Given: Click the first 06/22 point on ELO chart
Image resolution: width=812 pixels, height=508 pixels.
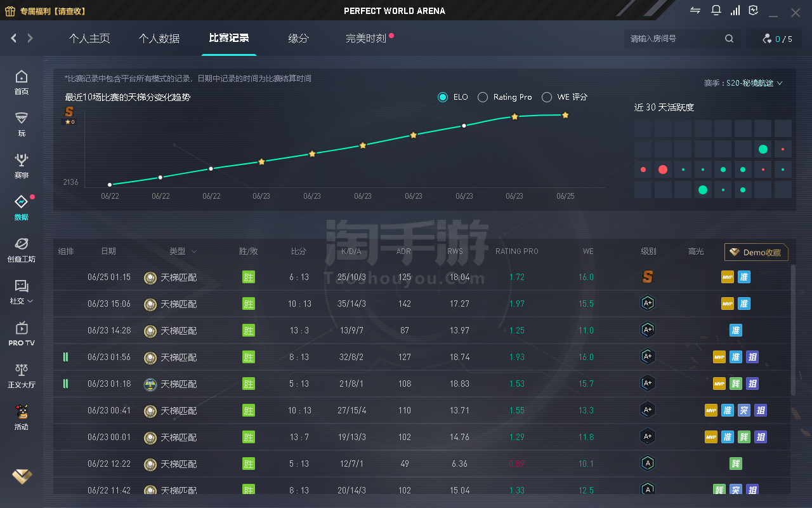Looking at the screenshot, I should [110, 185].
